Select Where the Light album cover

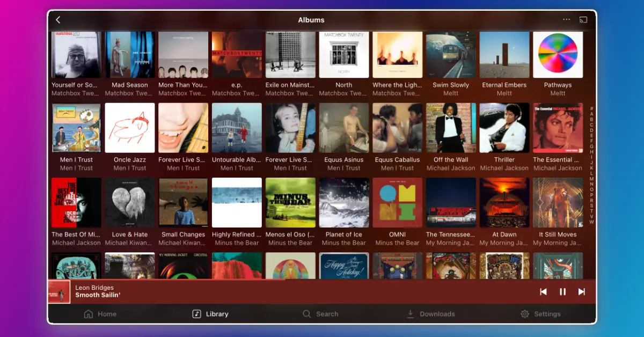[x=398, y=55]
